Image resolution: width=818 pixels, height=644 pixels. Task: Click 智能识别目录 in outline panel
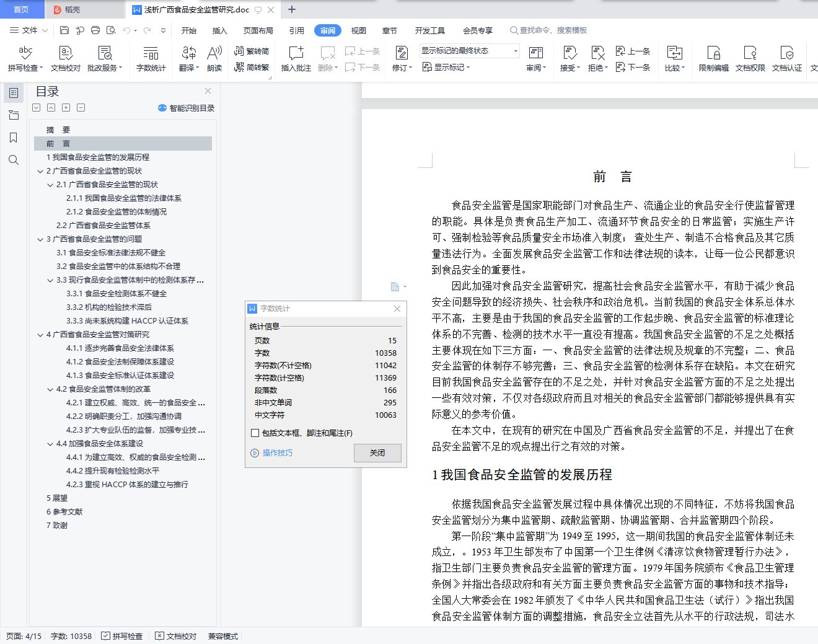pyautogui.click(x=187, y=108)
